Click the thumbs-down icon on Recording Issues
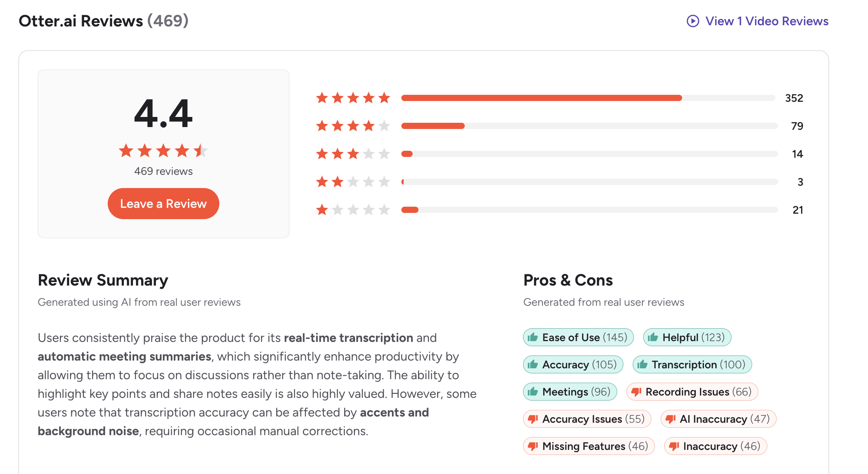Screen dimensions: 868x474 636,392
